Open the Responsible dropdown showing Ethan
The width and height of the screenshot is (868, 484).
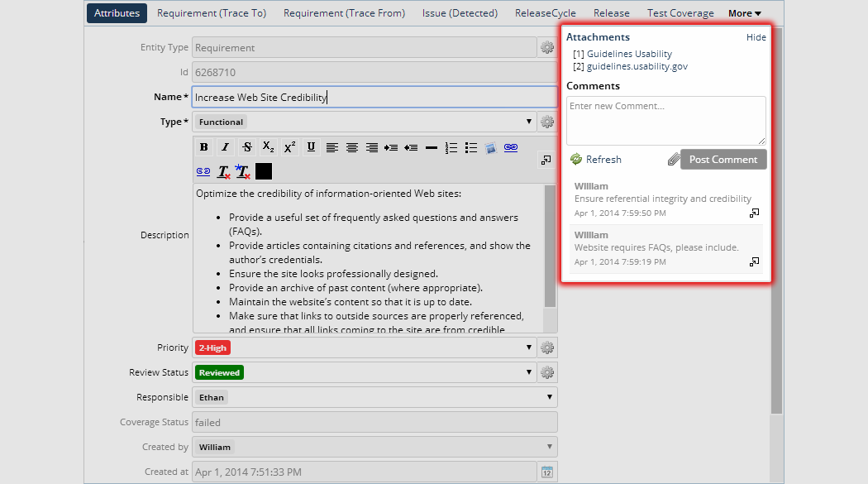coord(374,398)
